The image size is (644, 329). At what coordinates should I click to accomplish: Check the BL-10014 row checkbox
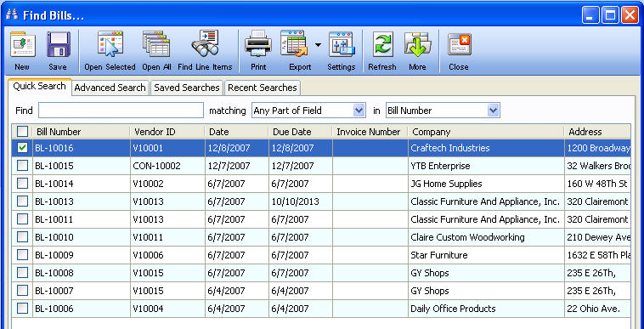[23, 184]
